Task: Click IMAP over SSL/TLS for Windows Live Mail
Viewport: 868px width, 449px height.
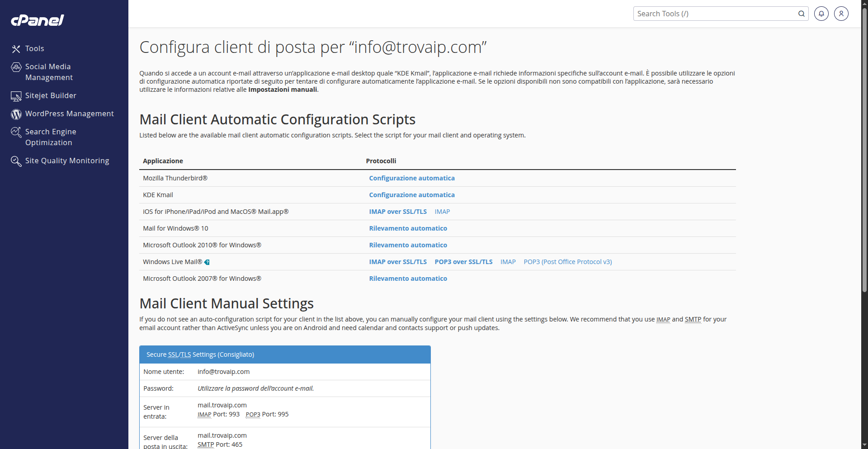Action: pyautogui.click(x=398, y=262)
